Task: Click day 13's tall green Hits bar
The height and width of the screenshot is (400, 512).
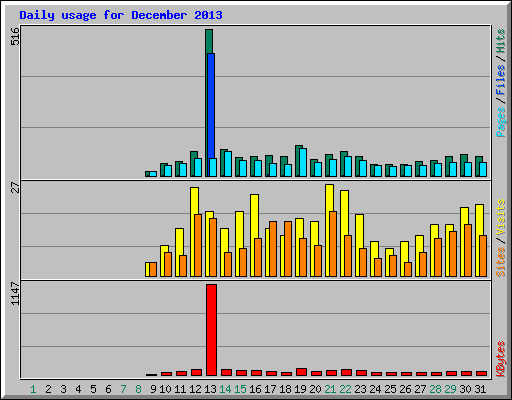Action: [x=209, y=41]
